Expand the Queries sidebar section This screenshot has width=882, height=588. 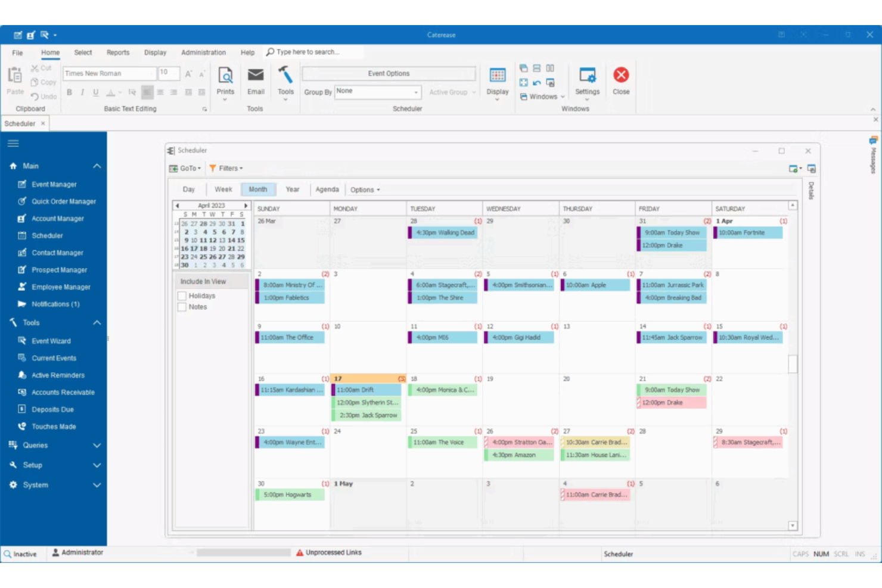97,446
